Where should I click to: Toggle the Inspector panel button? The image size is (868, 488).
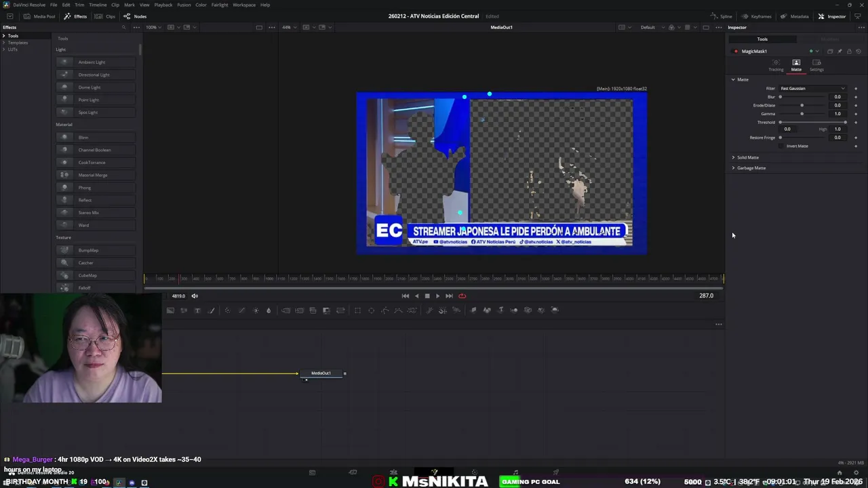(832, 16)
